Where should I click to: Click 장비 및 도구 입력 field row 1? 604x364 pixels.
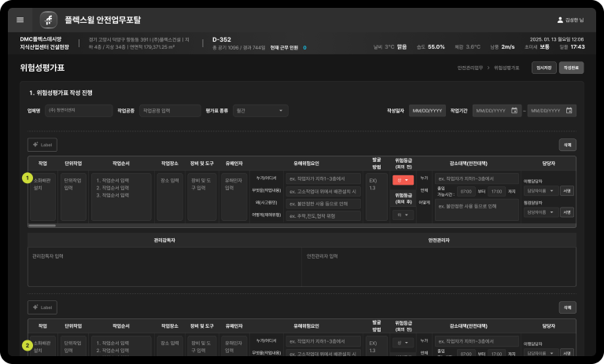click(x=202, y=197)
